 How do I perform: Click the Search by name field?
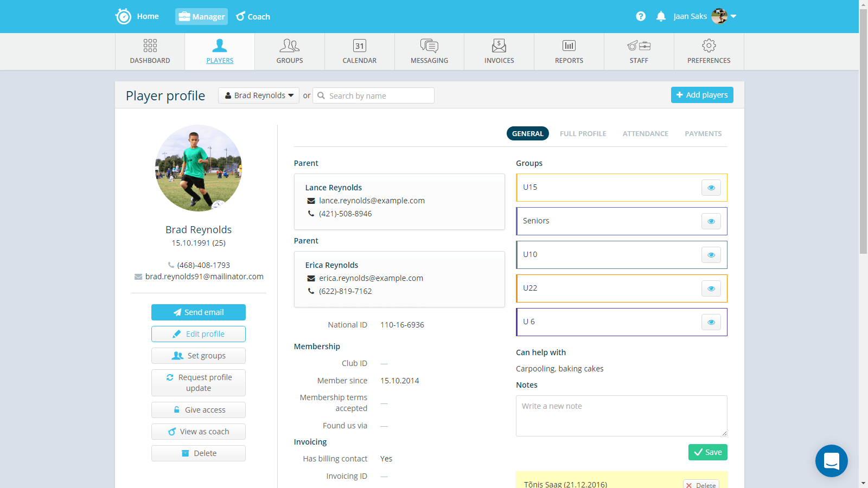click(x=379, y=95)
